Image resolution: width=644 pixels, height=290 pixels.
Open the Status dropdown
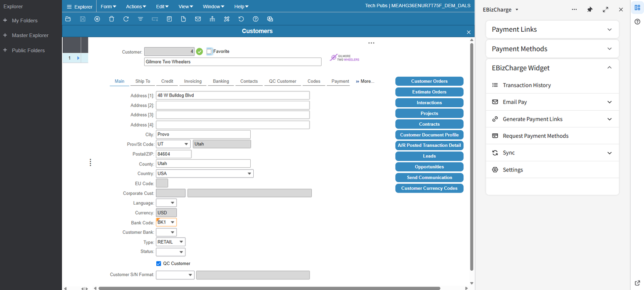tap(181, 252)
